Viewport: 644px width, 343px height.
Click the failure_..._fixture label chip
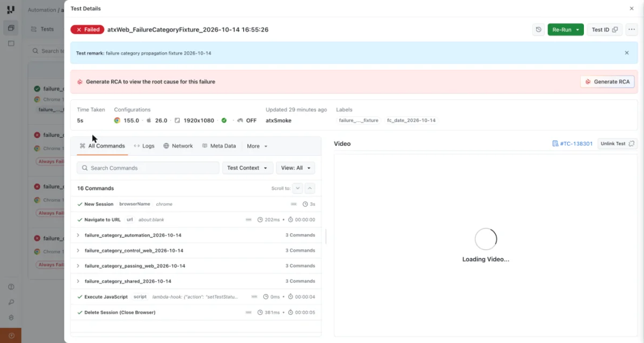[x=358, y=121]
